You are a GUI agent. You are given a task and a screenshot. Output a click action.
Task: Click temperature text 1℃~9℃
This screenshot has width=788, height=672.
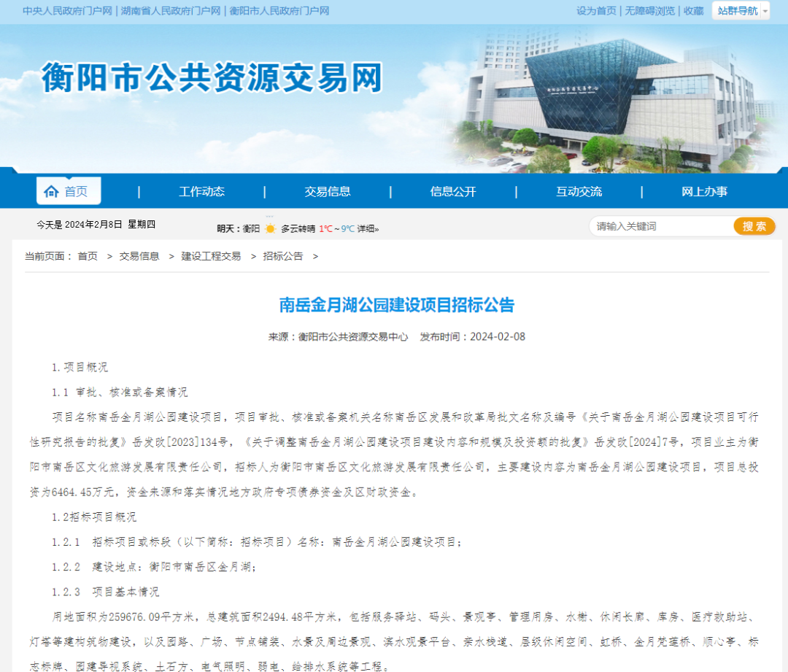point(336,228)
